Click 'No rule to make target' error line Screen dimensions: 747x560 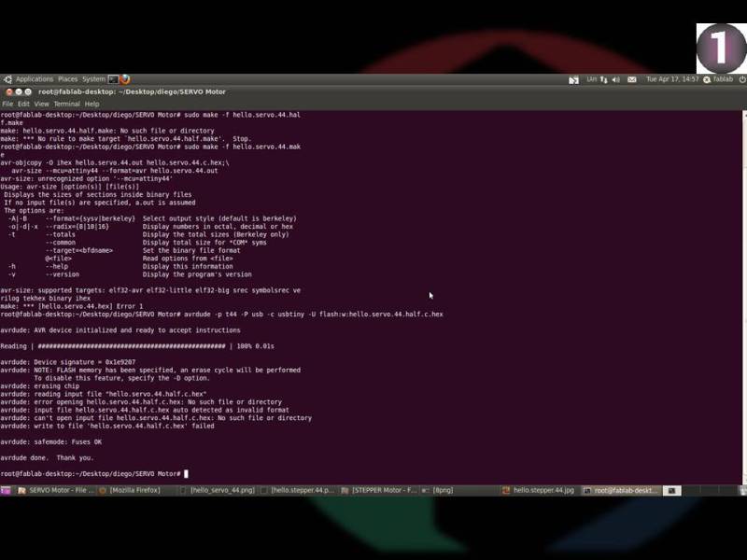126,139
